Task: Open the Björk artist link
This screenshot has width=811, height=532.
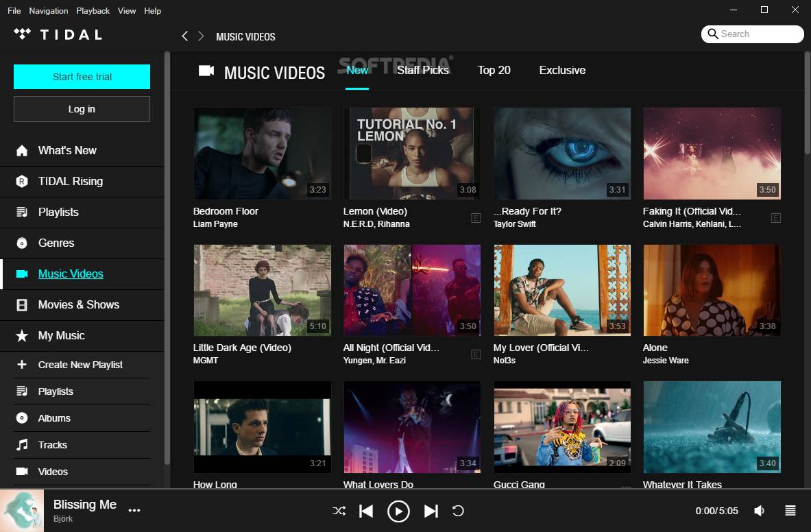Action: click(63, 518)
